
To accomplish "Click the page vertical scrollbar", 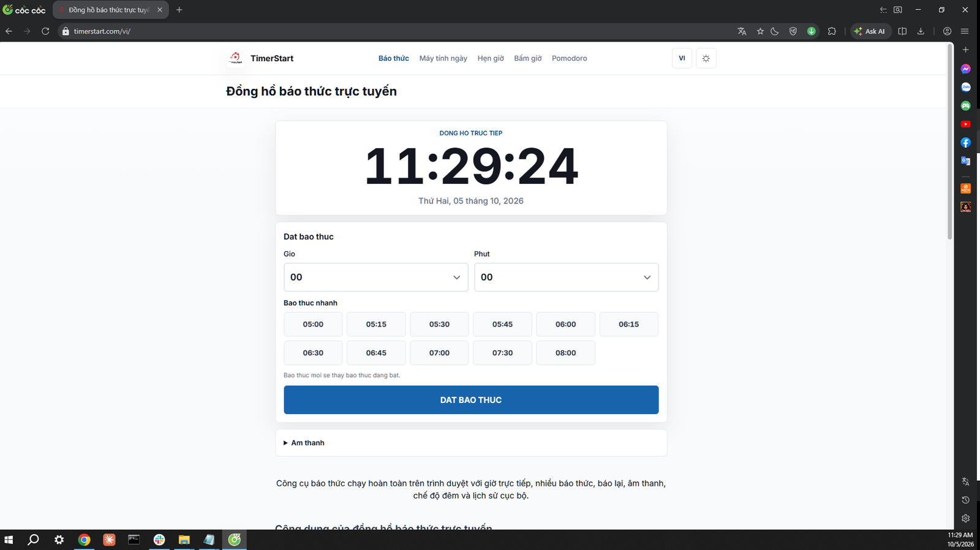I will 950,141.
